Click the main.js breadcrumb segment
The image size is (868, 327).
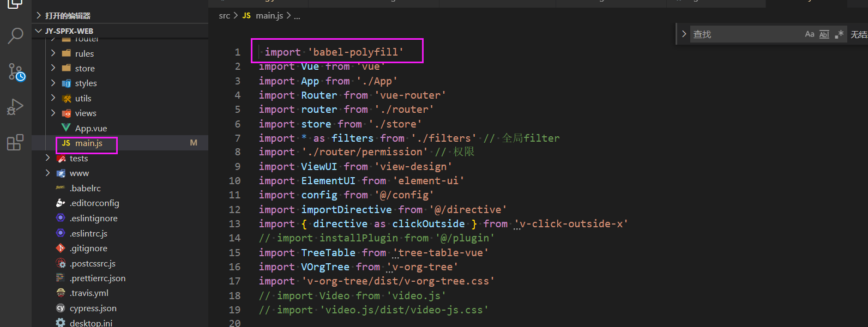[269, 16]
